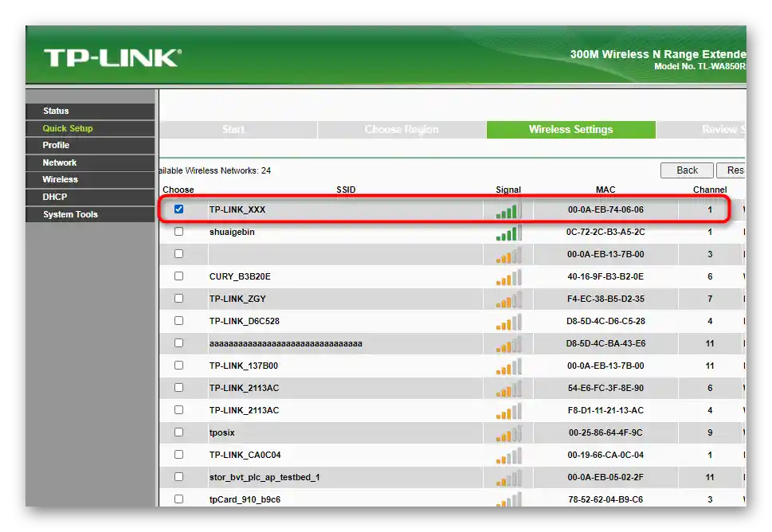Click signal bars icon for TP-LINK_XXX
The image size is (772, 532).
point(508,211)
